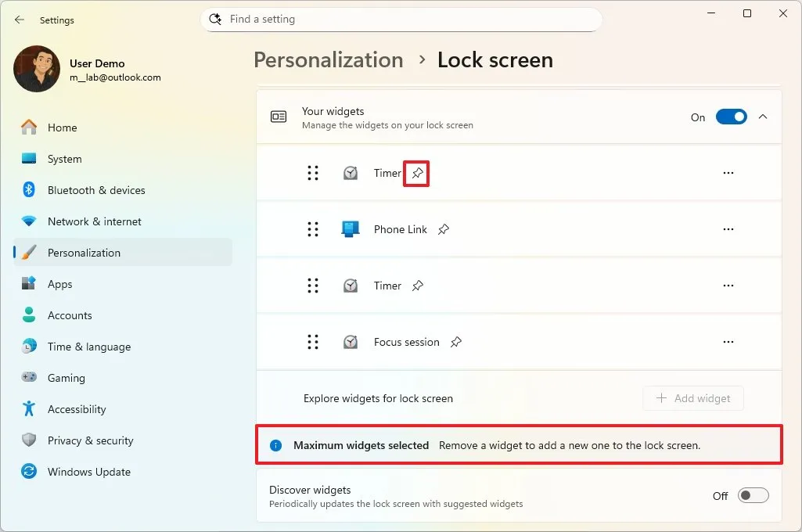Collapse the Your widgets section
Screen dimensions: 802x532
(763, 116)
